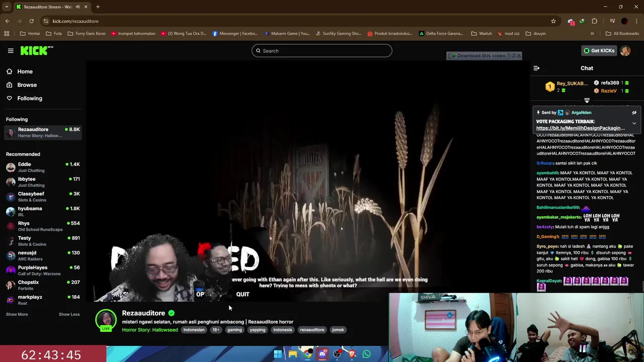644x362 pixels.
Task: Open PurpleHayes recommended channel
Action: (43, 270)
